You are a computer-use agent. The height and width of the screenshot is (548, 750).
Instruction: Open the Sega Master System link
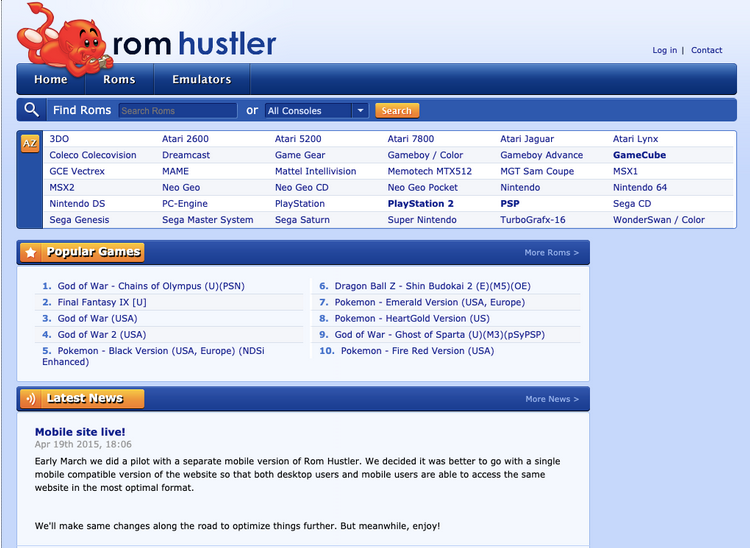[x=208, y=220]
